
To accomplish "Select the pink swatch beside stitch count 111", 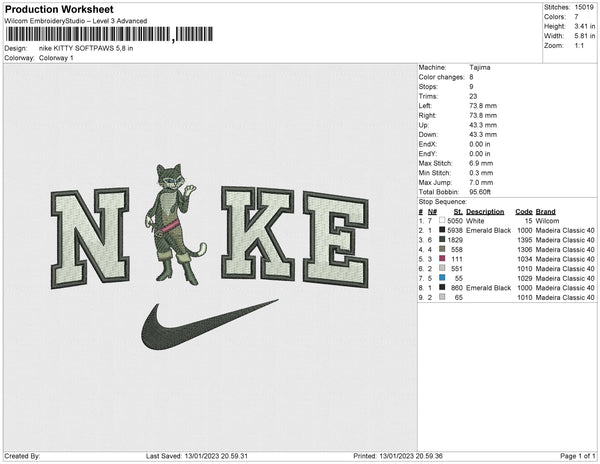I will point(442,259).
